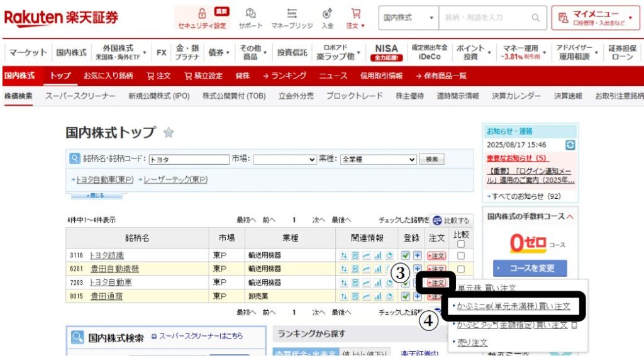
Task: Expand the マイメニュー dropdown
Action: point(595,18)
